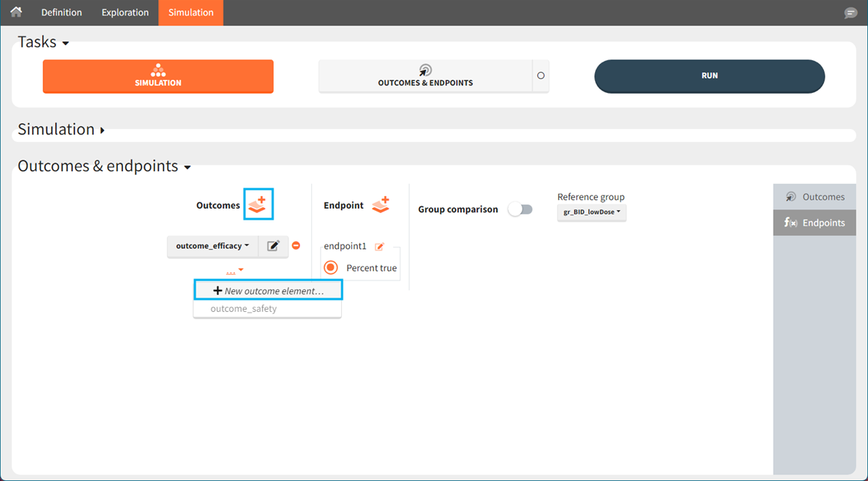The width and height of the screenshot is (868, 481).
Task: Open the gr_BID_lowDose reference group dropdown
Action: (x=591, y=212)
